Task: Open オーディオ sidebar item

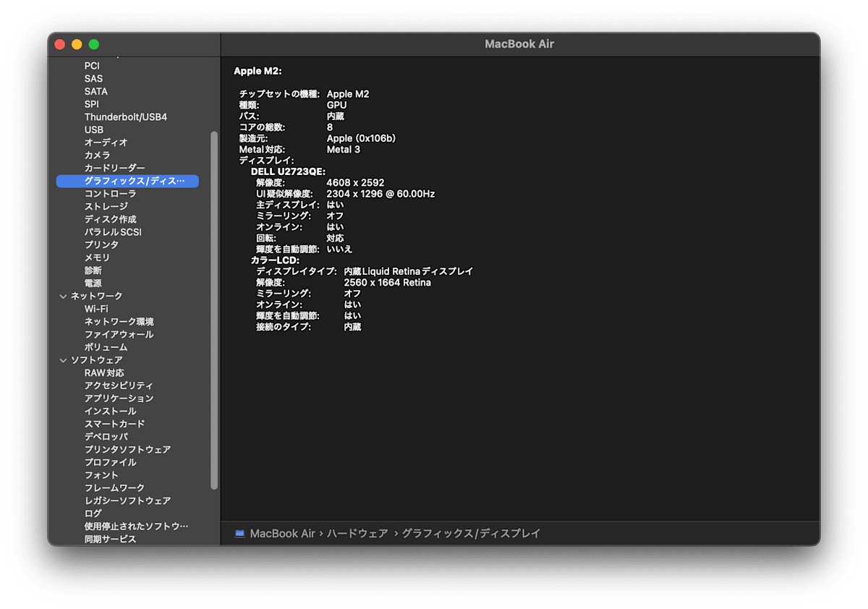Action: point(106,142)
